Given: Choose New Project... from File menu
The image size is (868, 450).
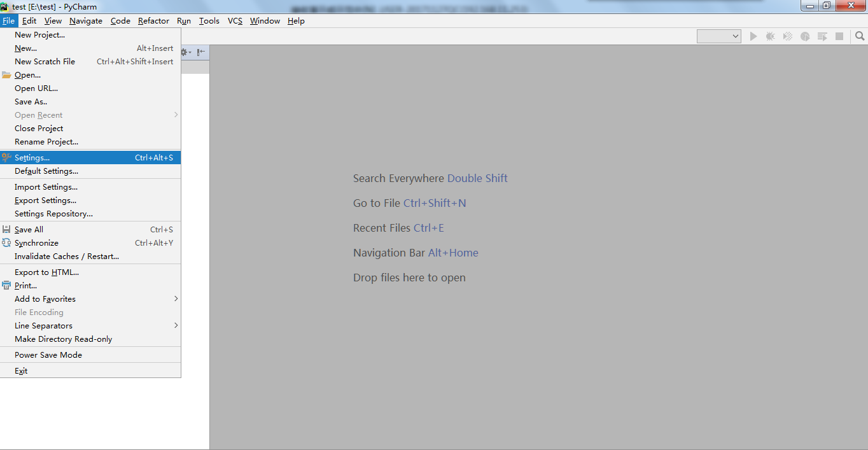Looking at the screenshot, I should click(x=90, y=35).
